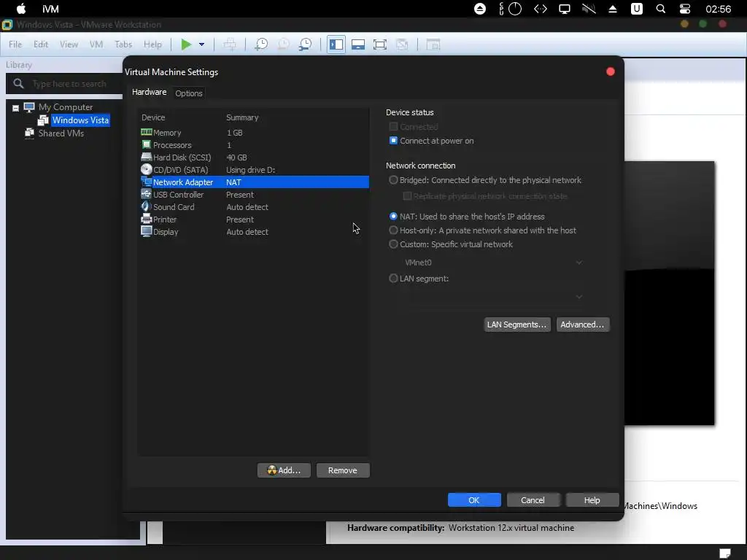Toggle the Connect at power on checkbox
Screen dimensions: 747x560
[393, 141]
